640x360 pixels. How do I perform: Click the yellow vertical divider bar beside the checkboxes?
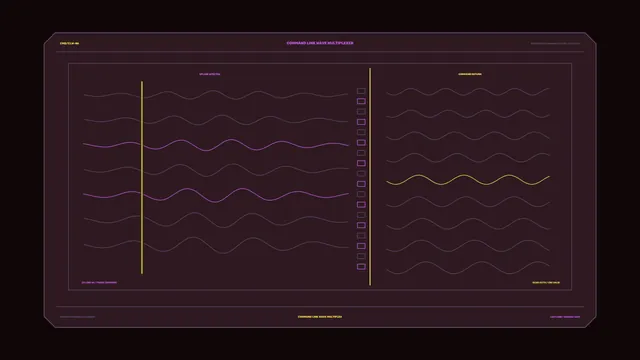(370, 177)
